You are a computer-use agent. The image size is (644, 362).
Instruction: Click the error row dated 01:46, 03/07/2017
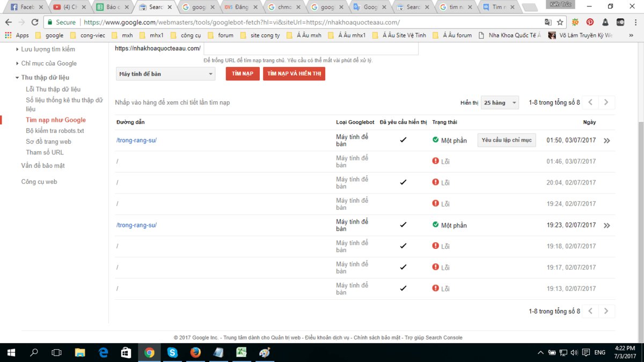[x=365, y=161]
